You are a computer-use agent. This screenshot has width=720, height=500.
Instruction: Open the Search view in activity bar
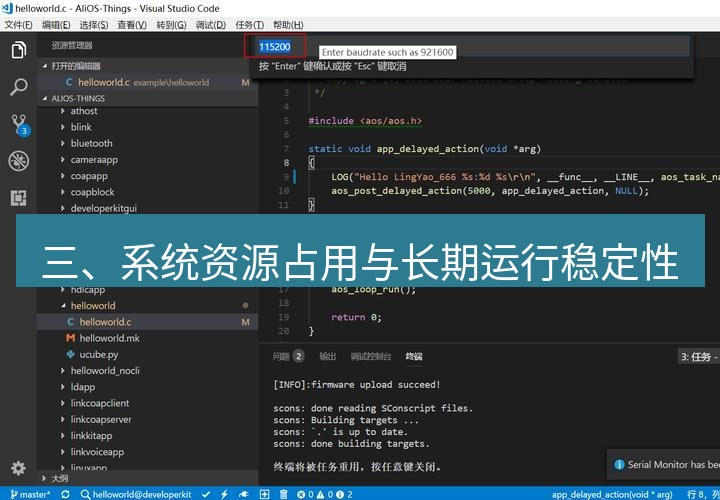(x=18, y=87)
